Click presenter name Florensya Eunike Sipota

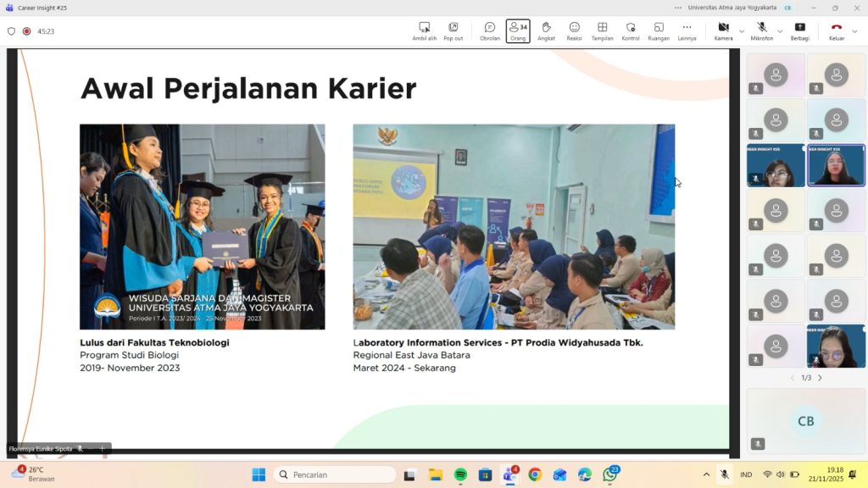[x=41, y=449]
